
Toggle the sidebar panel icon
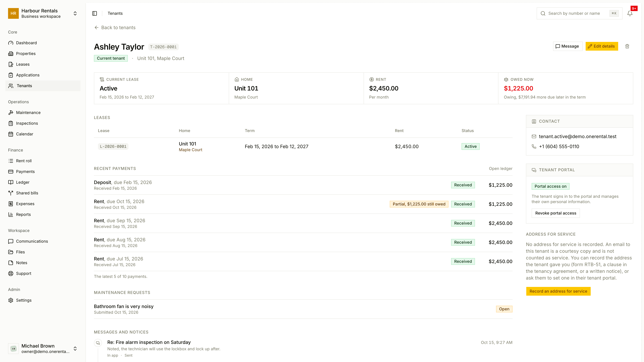pos(94,13)
